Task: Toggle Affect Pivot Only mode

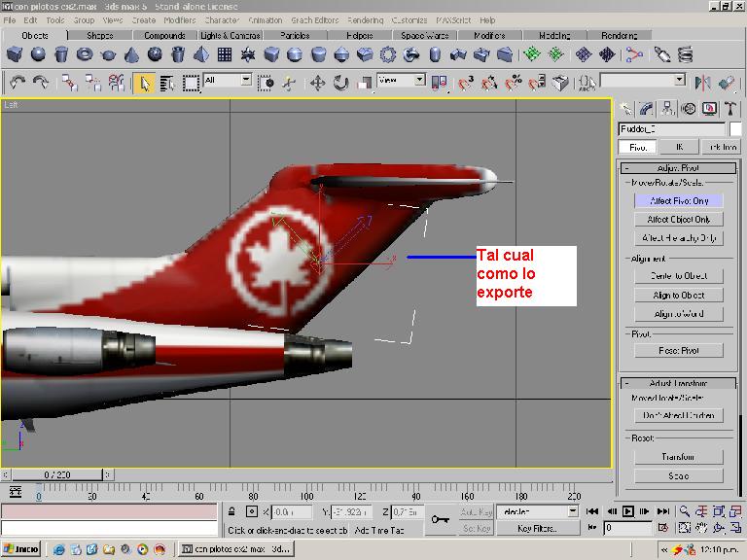Action: 678,200
